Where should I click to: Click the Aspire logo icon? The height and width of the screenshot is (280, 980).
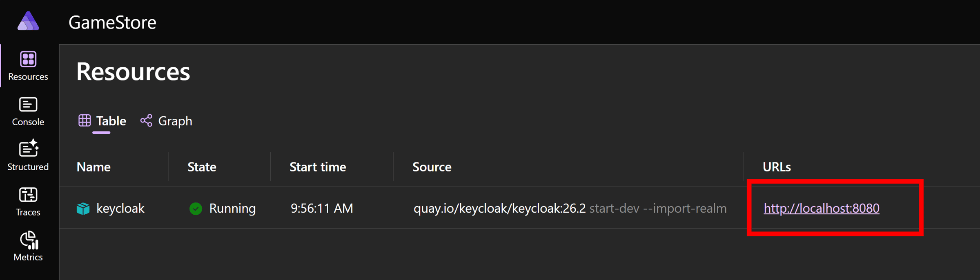28,21
